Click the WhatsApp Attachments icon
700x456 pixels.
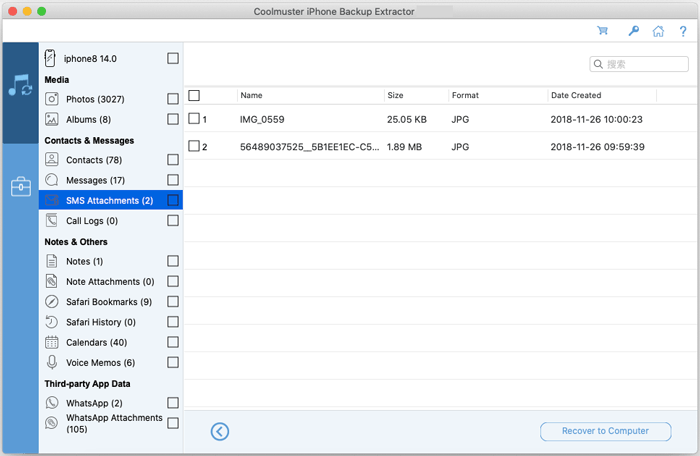[52, 423]
